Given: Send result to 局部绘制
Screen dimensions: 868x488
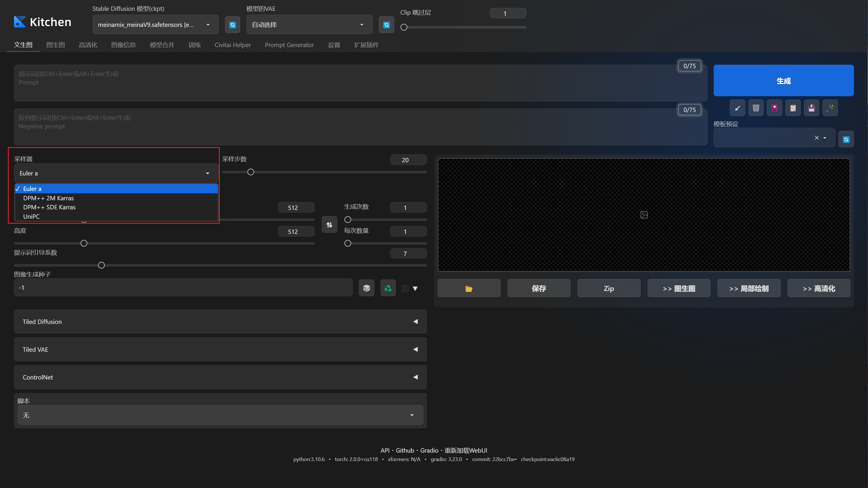Looking at the screenshot, I should [749, 289].
